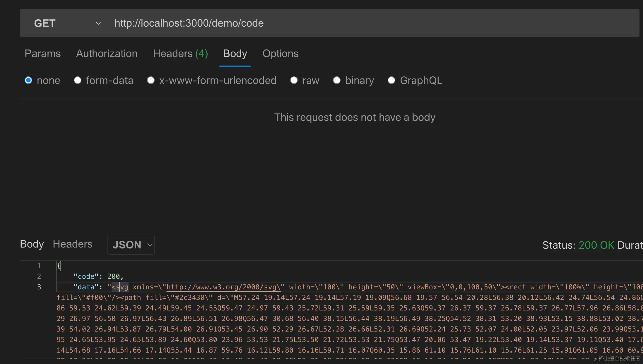
Task: Switch to the Options tab
Action: click(280, 54)
